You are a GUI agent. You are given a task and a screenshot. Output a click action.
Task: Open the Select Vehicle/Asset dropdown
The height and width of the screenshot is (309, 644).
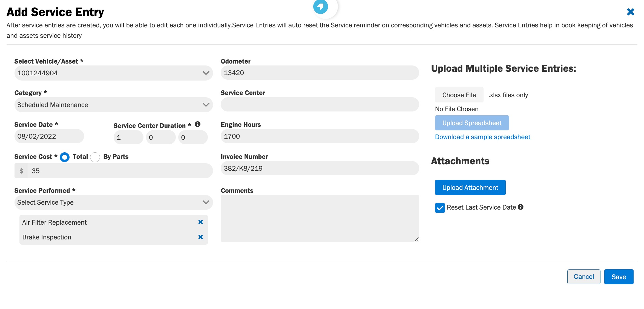pyautogui.click(x=114, y=73)
